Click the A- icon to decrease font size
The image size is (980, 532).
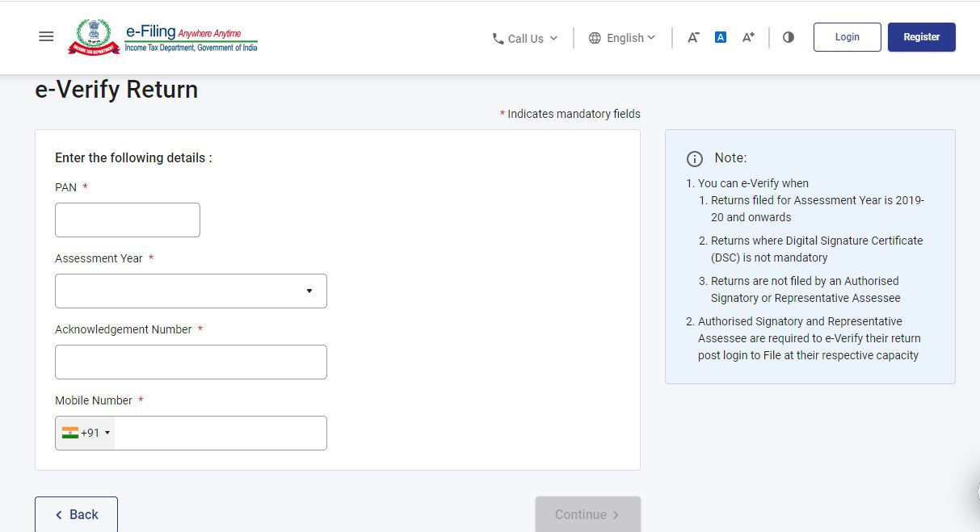[692, 36]
